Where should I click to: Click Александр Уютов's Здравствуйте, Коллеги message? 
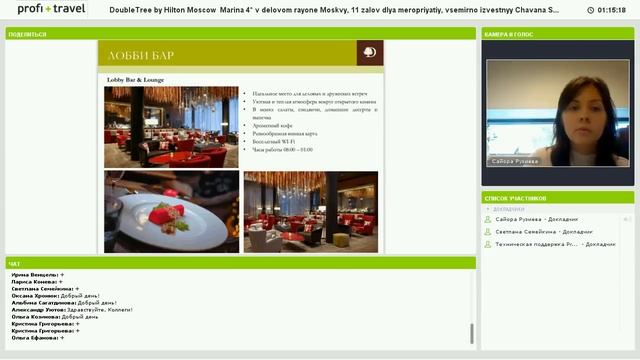[72, 310]
